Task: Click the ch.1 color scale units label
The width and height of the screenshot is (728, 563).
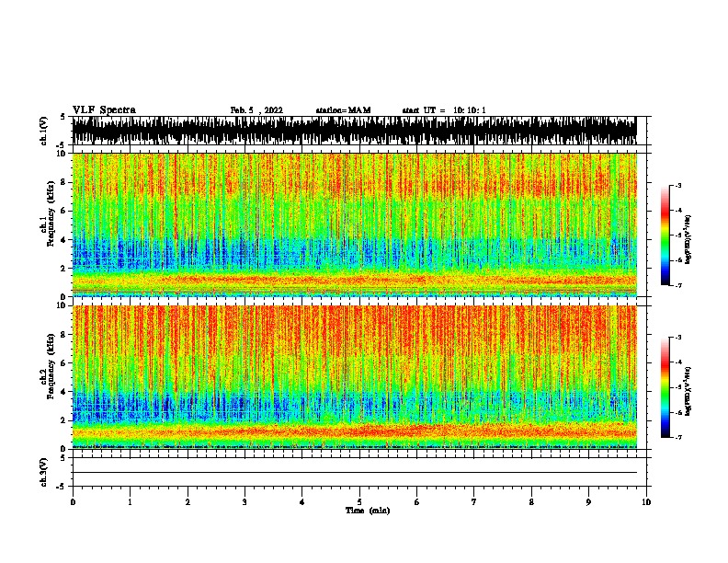Action: click(x=688, y=239)
